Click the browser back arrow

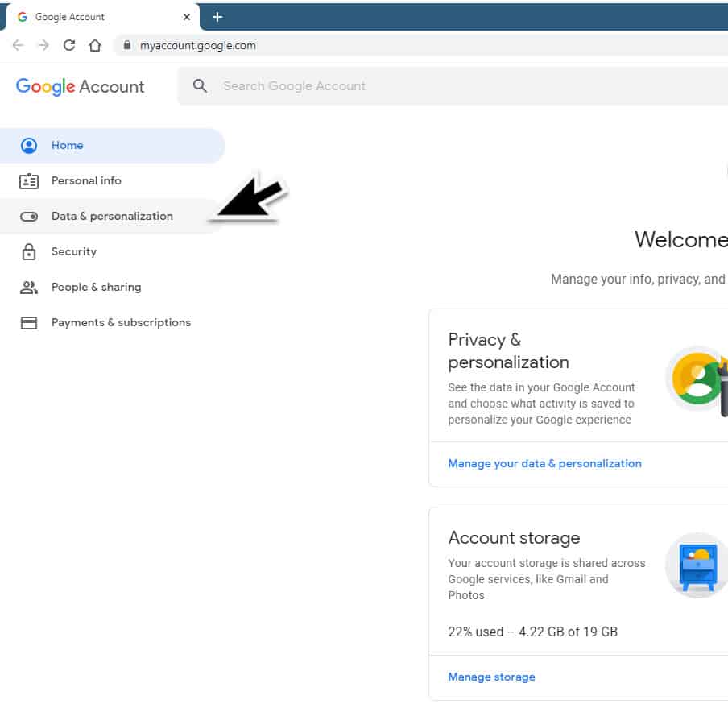[18, 45]
